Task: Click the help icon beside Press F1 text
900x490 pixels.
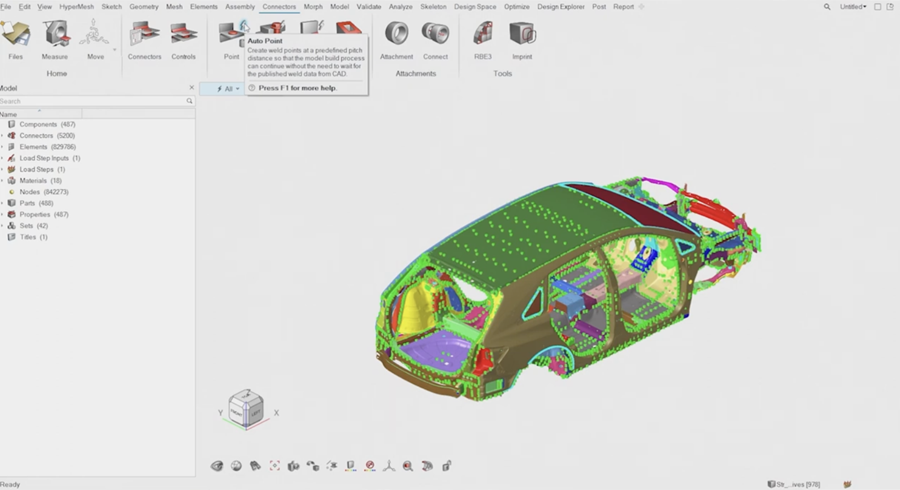Action: pos(251,88)
